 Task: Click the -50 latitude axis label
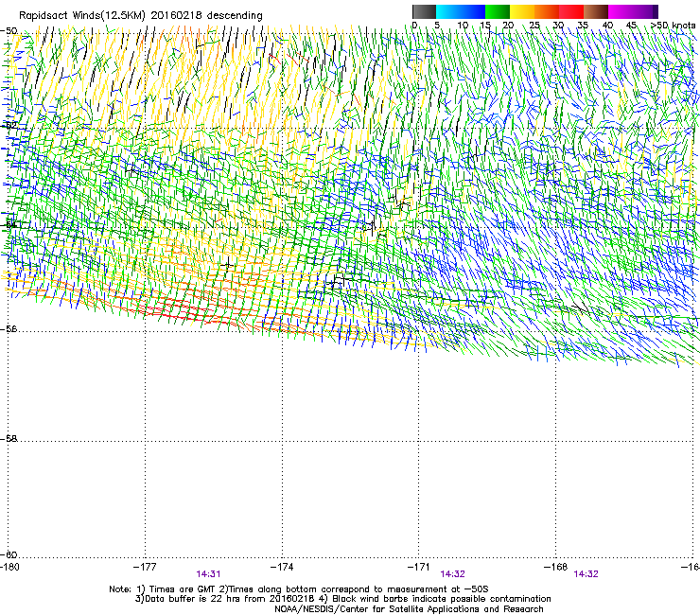point(9,31)
